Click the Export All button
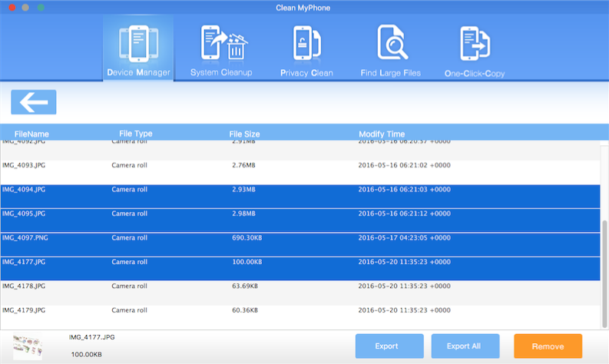Screen dimensions: 609x364 [465, 346]
